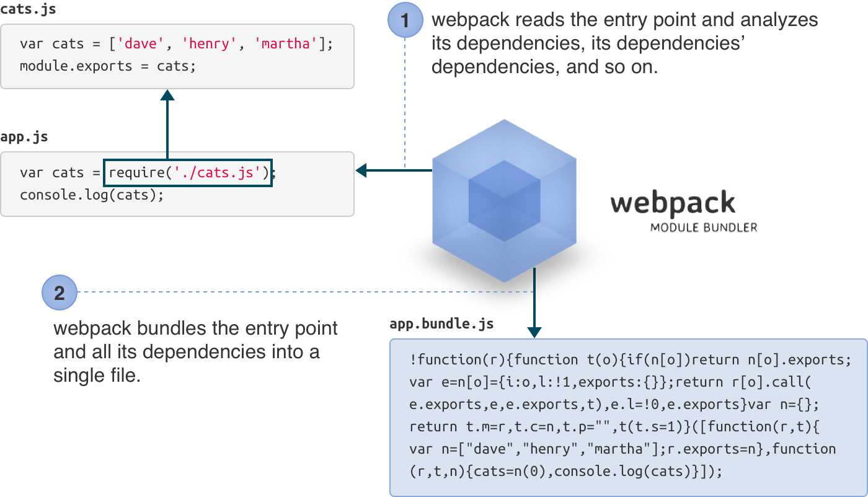The height and width of the screenshot is (497, 868).
Task: Click the 'app.bundle.js' file name label
Action: (441, 324)
